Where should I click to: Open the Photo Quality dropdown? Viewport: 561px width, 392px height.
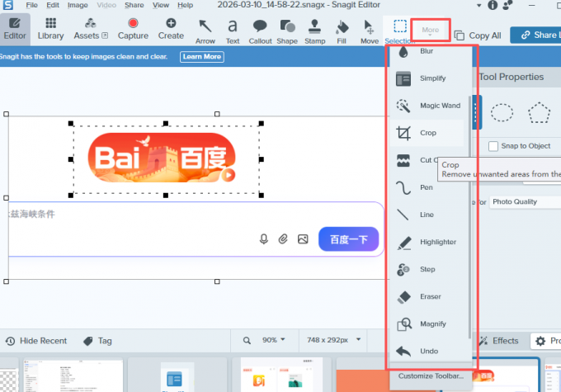[525, 202]
